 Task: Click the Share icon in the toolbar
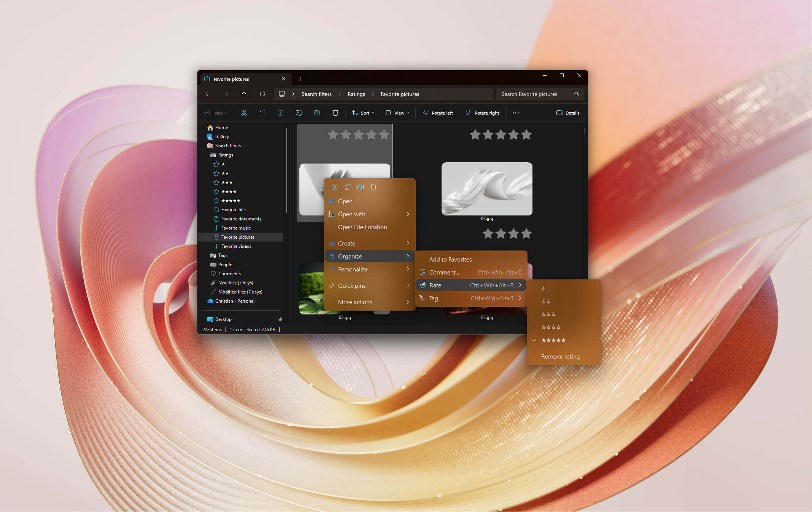(x=317, y=113)
